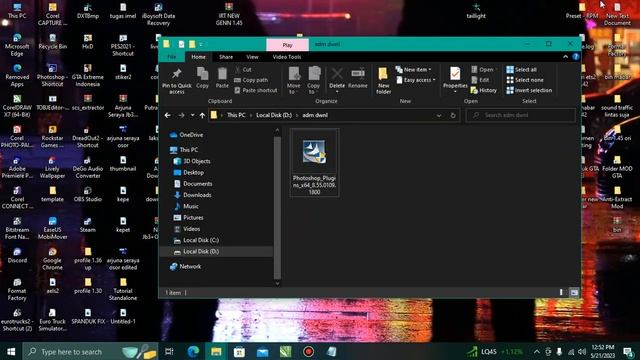Screen dimensions: 640x360
Task: Switch to details view icon
Action: (561, 292)
